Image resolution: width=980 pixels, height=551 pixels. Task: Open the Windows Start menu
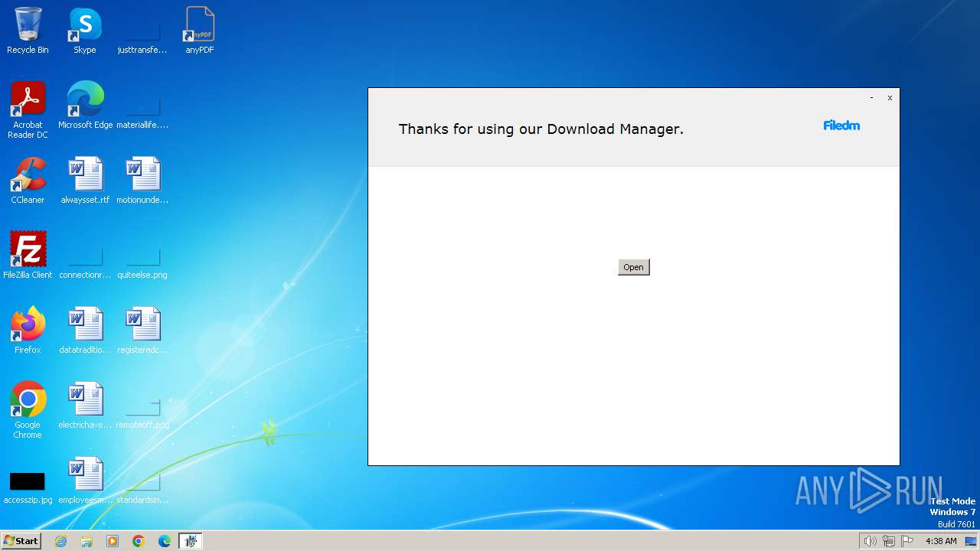coord(21,541)
